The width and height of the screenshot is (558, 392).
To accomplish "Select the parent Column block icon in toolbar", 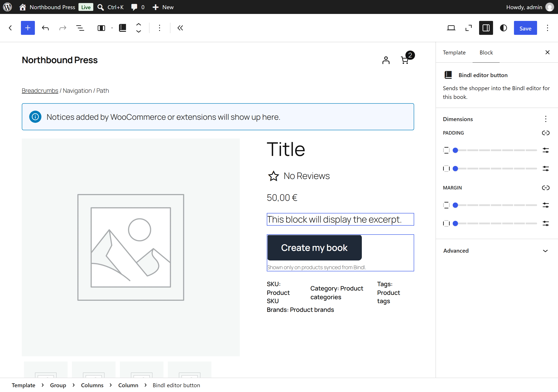I will 101,28.
